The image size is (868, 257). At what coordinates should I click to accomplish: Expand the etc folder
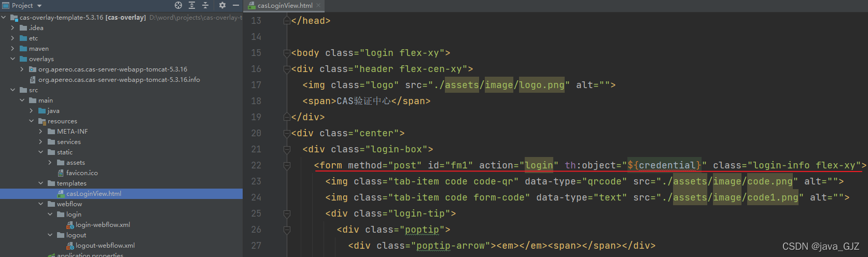coord(13,38)
